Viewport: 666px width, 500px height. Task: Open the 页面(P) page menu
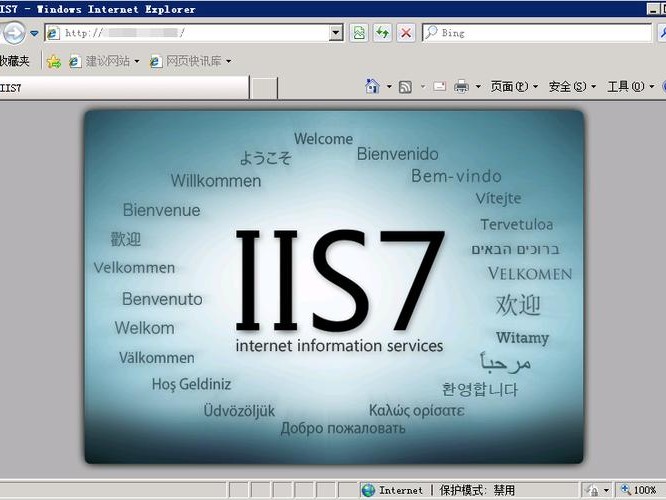514,87
